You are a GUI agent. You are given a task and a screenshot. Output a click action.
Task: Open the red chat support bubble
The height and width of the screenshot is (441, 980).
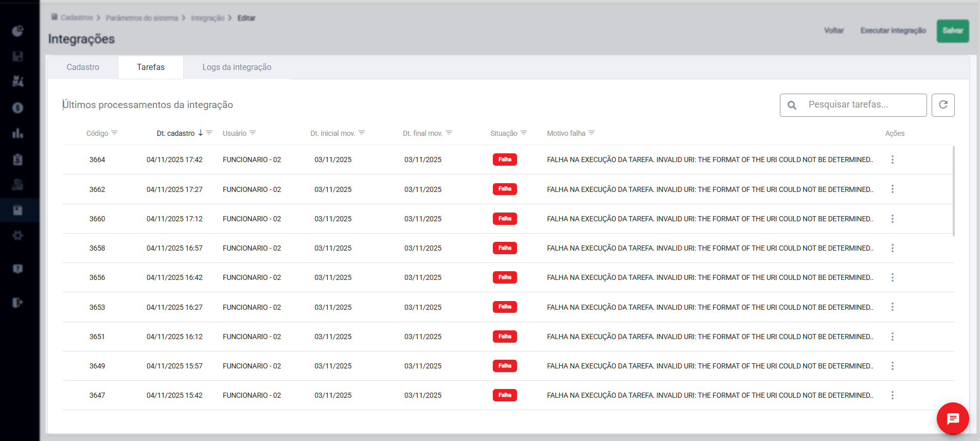pyautogui.click(x=953, y=418)
